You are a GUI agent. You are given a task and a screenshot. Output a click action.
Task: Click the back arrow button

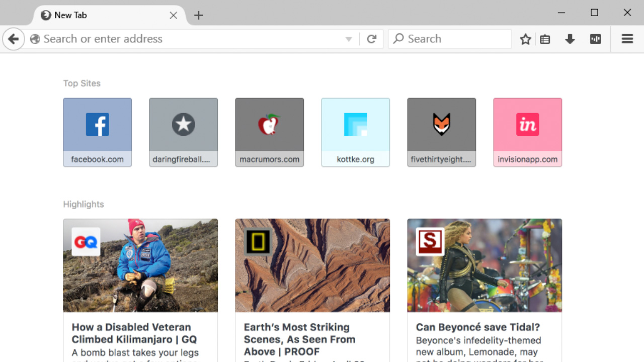(14, 39)
